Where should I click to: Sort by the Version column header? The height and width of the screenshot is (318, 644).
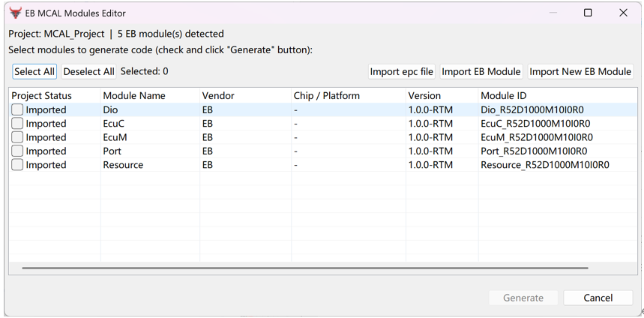442,96
